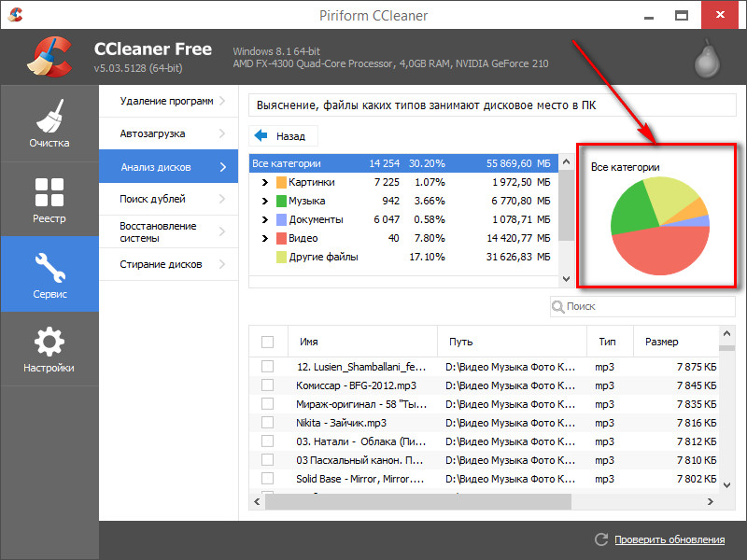The image size is (747, 560).
Task: Click the refresh icon beside update link
Action: tap(601, 539)
